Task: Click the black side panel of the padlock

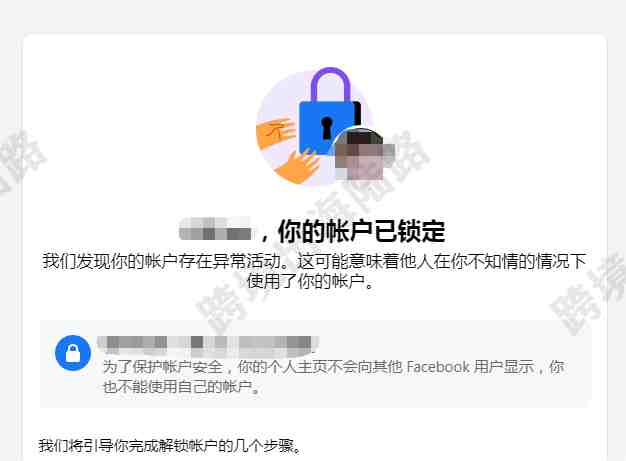Action: click(357, 116)
